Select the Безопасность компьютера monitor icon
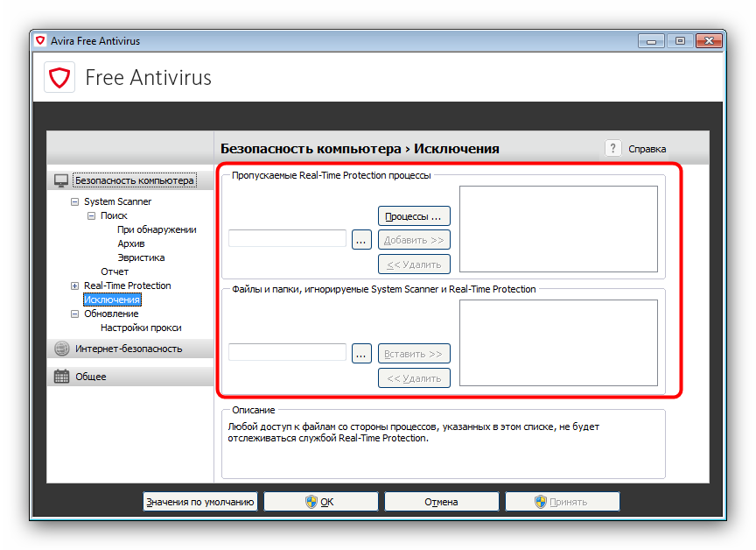The height and width of the screenshot is (550, 756). 61,180
